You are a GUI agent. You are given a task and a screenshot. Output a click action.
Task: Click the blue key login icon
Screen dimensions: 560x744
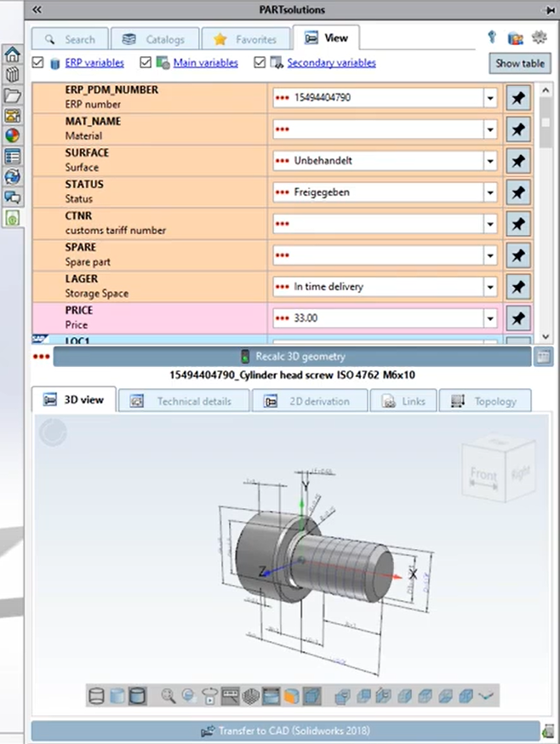click(492, 37)
